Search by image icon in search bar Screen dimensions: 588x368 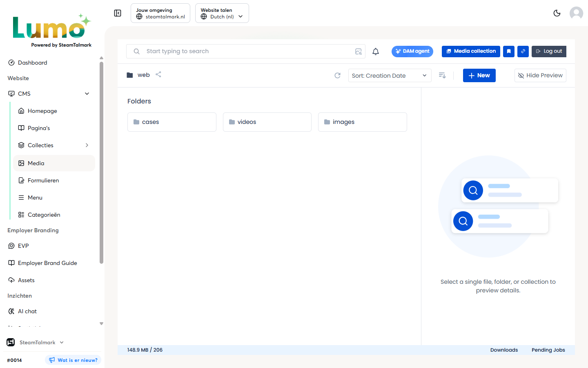pyautogui.click(x=359, y=52)
